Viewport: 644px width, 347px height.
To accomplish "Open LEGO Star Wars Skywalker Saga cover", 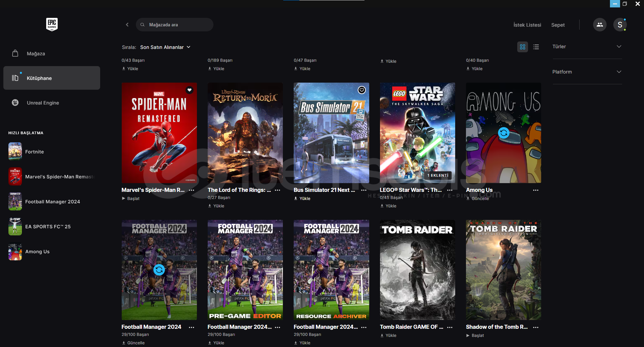I will [417, 133].
